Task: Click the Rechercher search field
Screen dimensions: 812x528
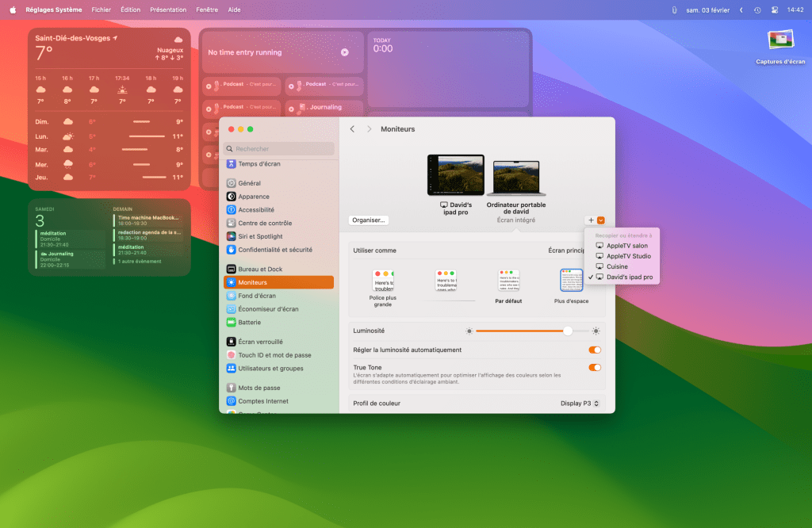Action: (x=279, y=149)
